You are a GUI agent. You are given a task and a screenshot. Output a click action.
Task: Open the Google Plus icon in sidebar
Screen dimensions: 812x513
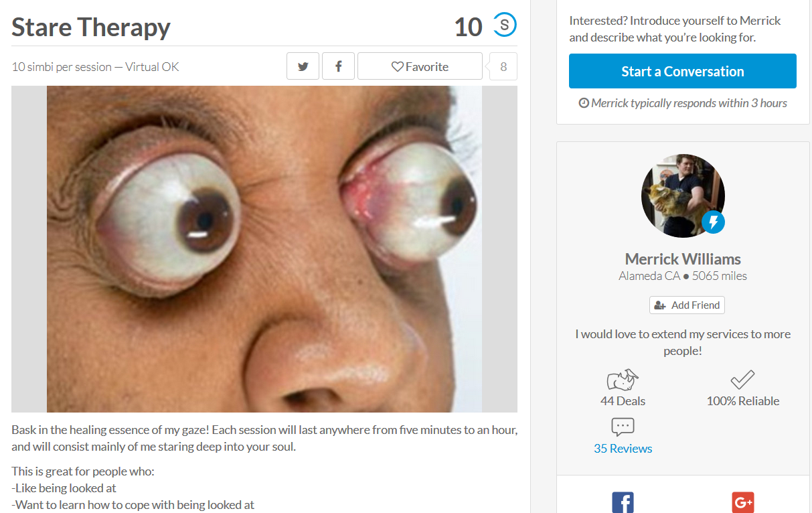743,502
